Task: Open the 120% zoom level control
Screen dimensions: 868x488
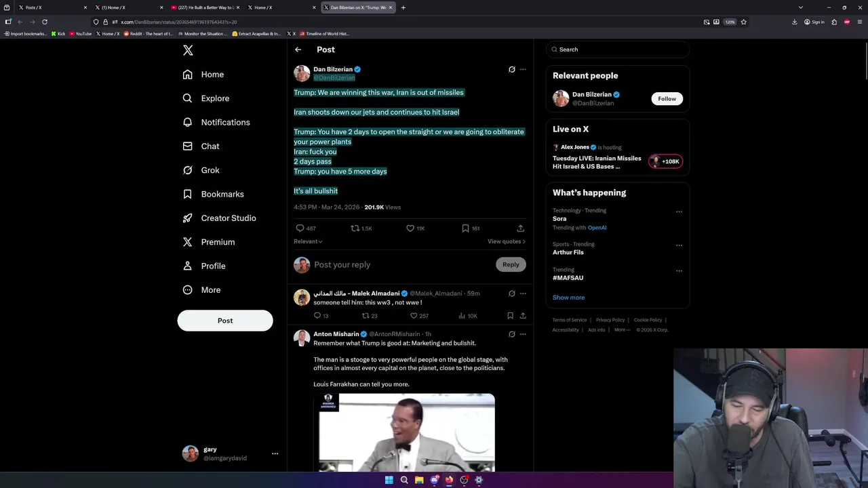Action: (x=730, y=22)
